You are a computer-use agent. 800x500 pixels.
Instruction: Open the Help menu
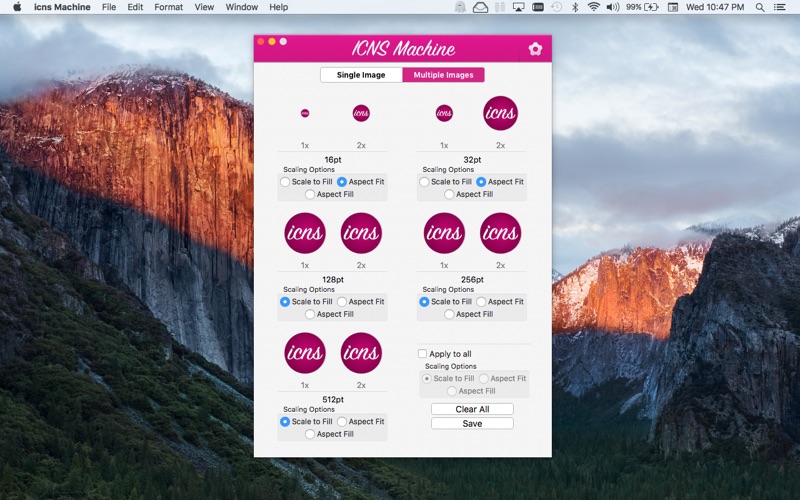point(279,7)
